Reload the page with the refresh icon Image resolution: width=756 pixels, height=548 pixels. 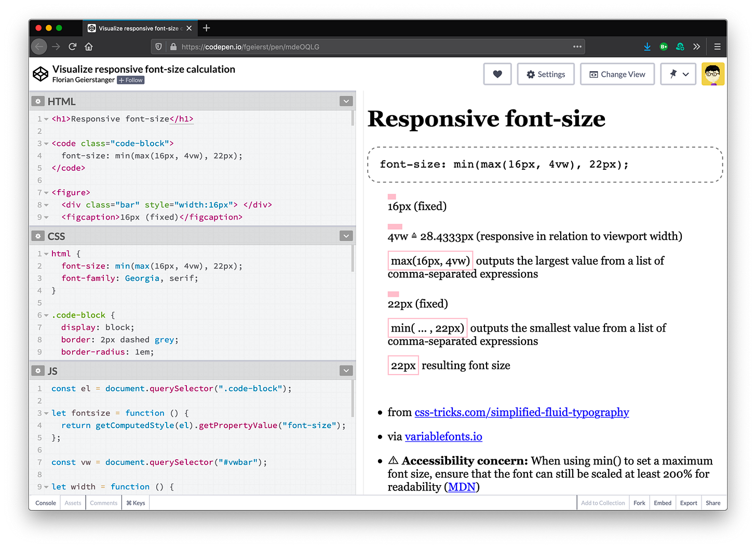(72, 47)
